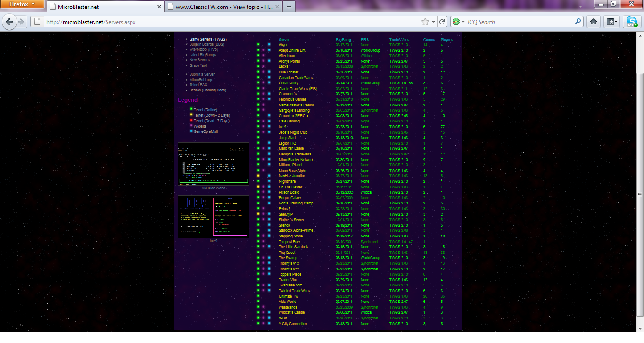Click the purple website dot for After hours
The width and height of the screenshot is (644, 343).
pyautogui.click(x=264, y=56)
